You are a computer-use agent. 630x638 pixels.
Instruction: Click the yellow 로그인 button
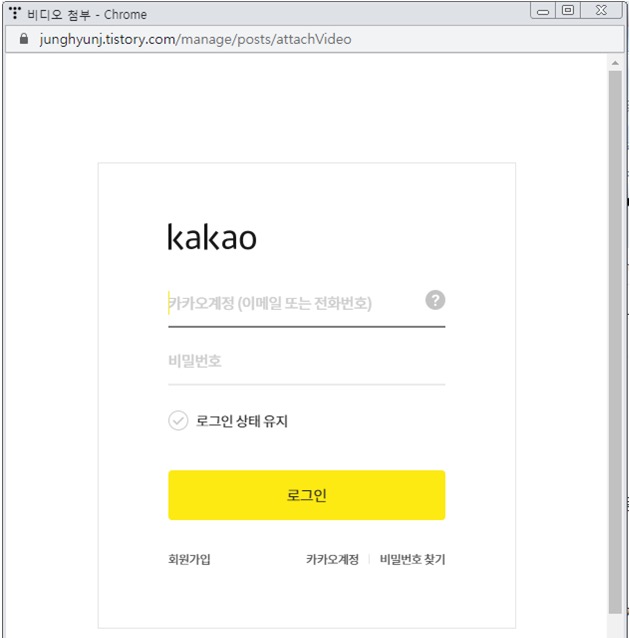pyautogui.click(x=306, y=495)
